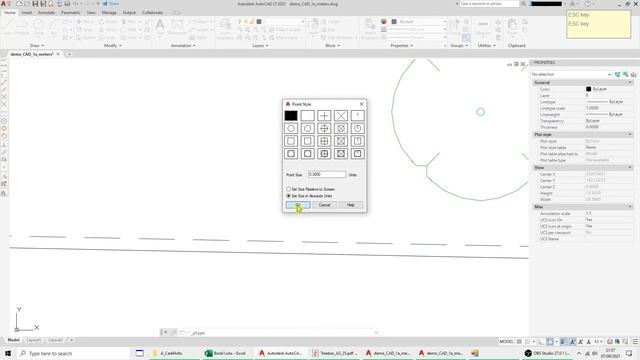Open the Help question mark icon
Image resolution: width=640 pixels, height=360 pixels.
tap(588, 4)
